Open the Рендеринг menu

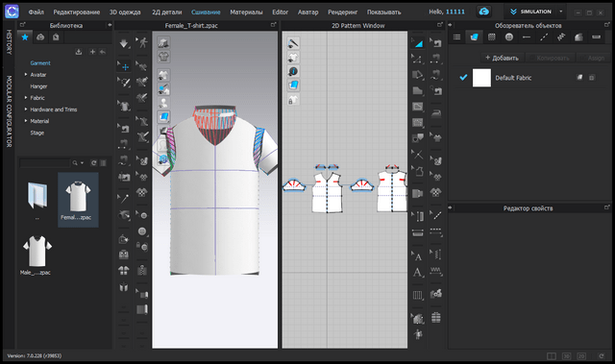[342, 12]
